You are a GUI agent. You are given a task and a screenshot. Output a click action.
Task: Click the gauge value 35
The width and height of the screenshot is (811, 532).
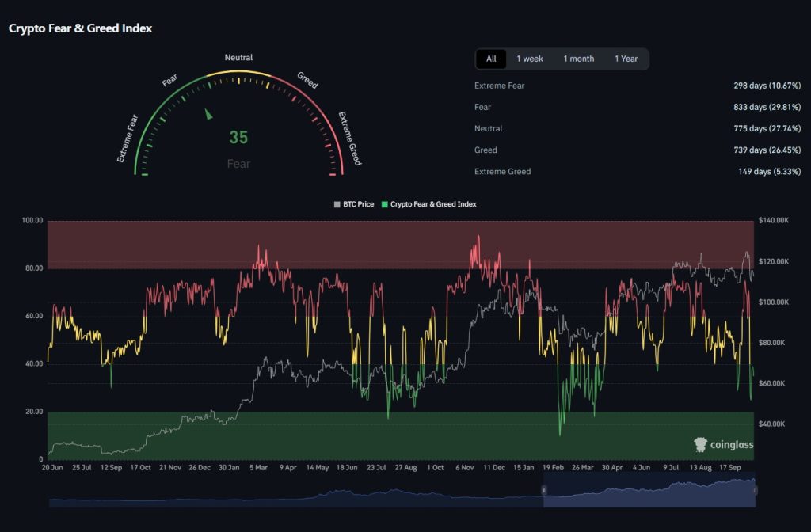coord(238,138)
